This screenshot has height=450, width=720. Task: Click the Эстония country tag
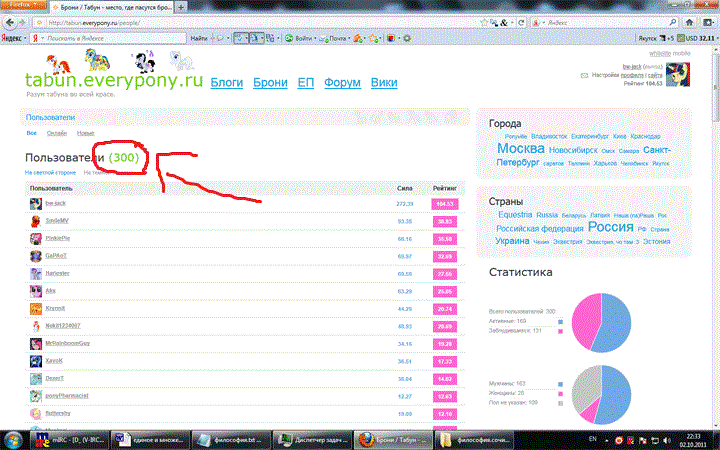click(x=656, y=242)
